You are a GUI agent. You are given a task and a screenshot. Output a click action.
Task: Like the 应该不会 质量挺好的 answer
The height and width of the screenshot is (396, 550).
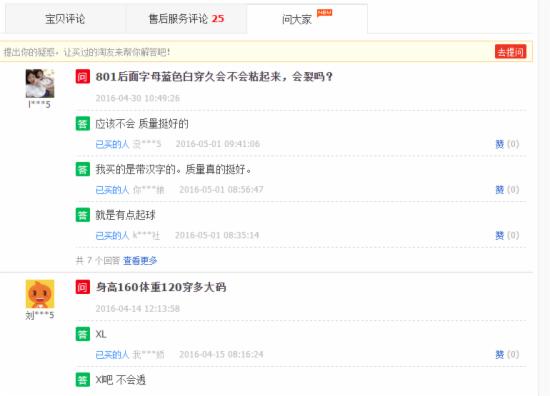click(507, 144)
